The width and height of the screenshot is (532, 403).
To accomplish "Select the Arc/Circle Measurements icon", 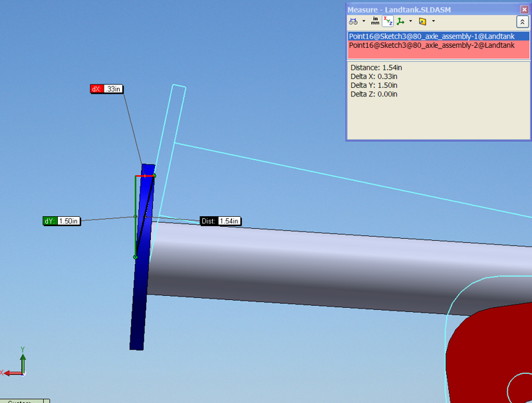I will [353, 21].
